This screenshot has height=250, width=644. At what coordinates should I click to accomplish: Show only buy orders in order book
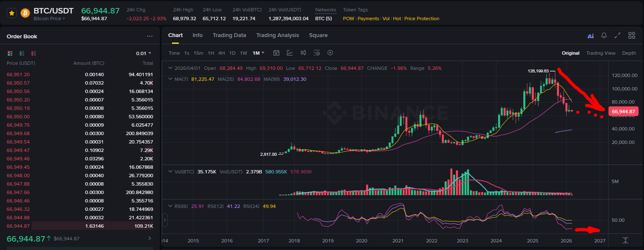tap(22, 53)
